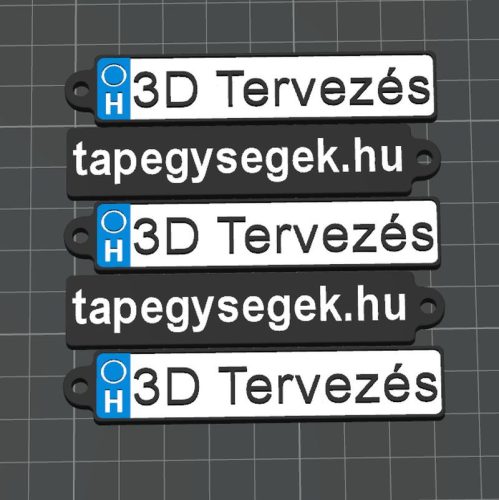Click the blue EU strip on middle plate
Screen dimensions: 499x500
(x=114, y=236)
